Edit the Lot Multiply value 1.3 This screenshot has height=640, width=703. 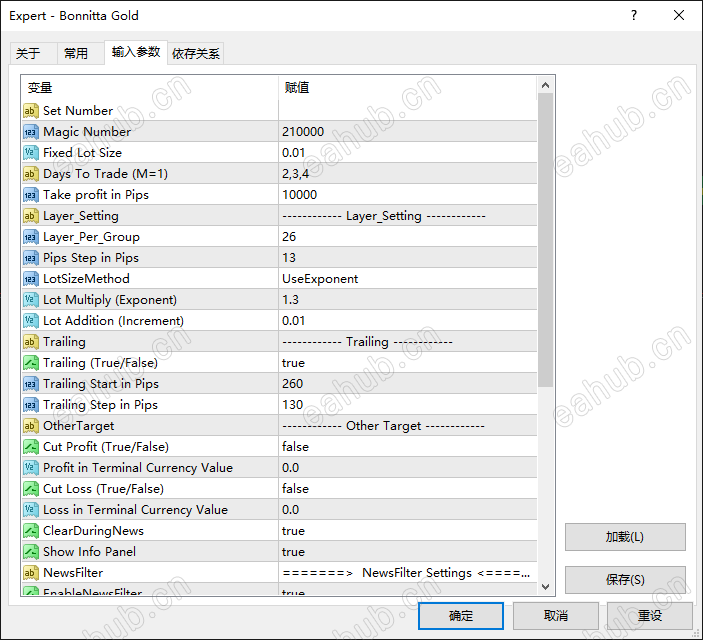click(x=408, y=300)
